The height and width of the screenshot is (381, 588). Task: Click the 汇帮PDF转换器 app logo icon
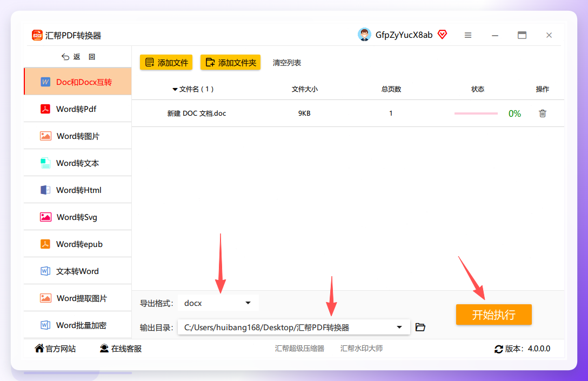click(x=37, y=35)
